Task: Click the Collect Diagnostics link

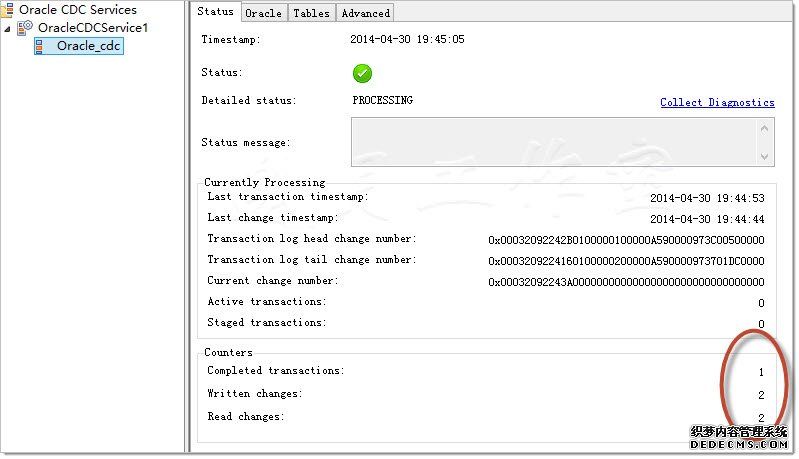Action: click(717, 102)
